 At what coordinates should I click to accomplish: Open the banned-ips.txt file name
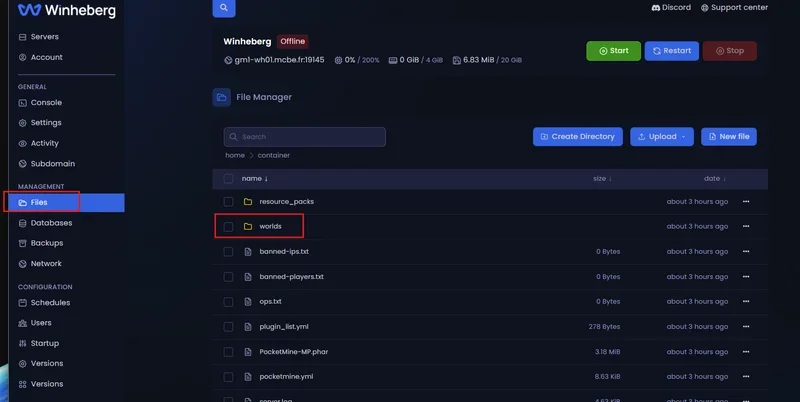pos(284,252)
